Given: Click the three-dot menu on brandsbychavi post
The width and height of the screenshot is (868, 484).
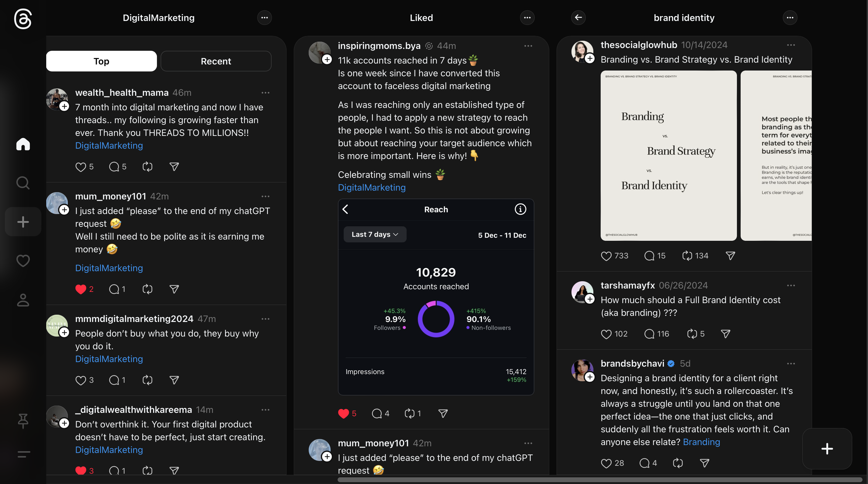Looking at the screenshot, I should pos(790,364).
